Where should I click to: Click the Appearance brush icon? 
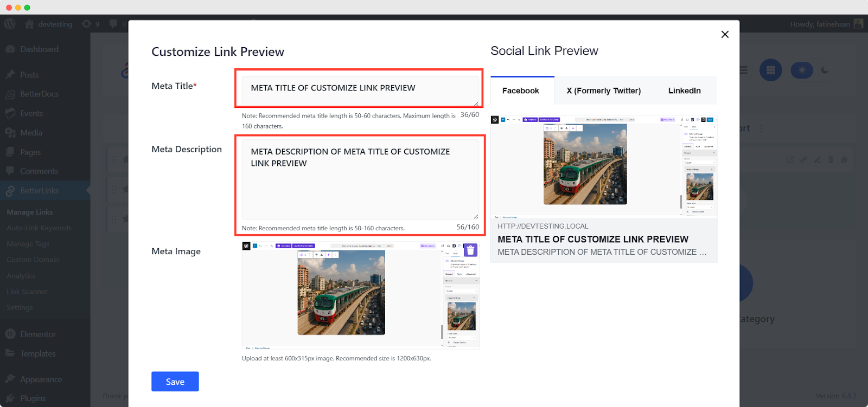[x=10, y=379]
